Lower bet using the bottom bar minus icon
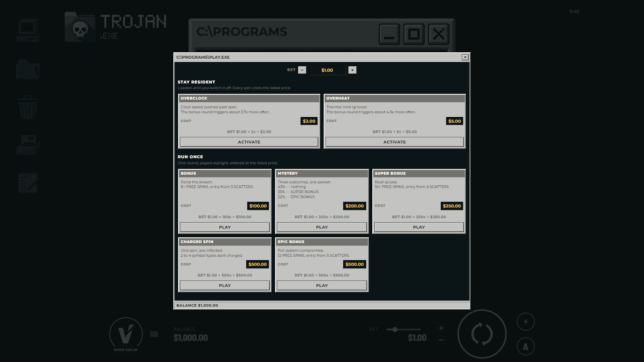 pyautogui.click(x=441, y=340)
